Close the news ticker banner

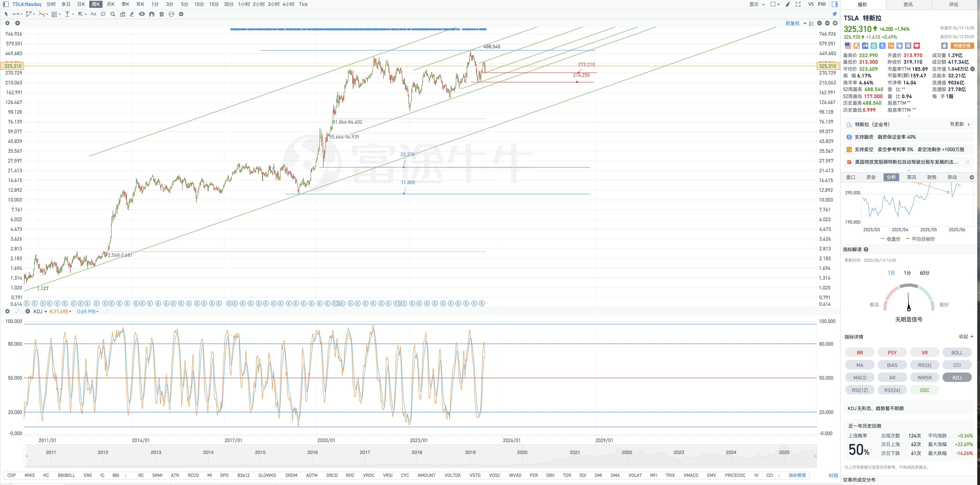click(x=968, y=162)
